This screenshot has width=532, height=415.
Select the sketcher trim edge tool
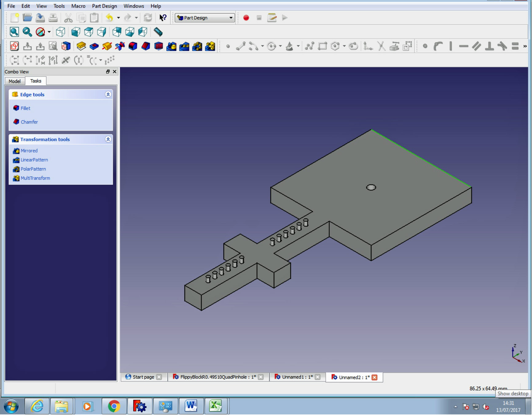381,46
